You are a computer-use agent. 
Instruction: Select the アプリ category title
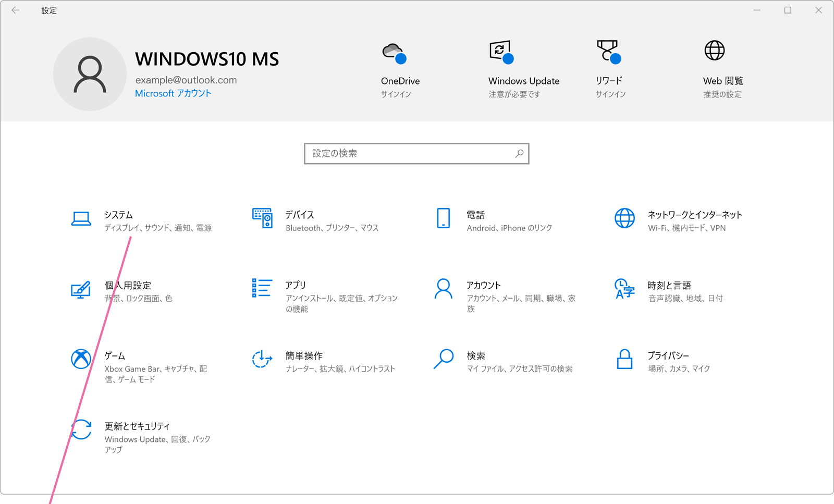pos(296,285)
